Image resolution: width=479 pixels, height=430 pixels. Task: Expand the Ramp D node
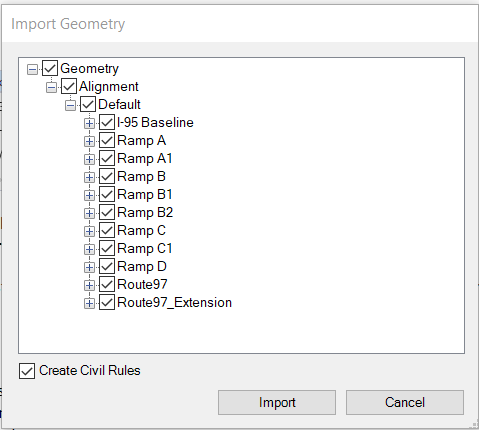pyautogui.click(x=89, y=267)
